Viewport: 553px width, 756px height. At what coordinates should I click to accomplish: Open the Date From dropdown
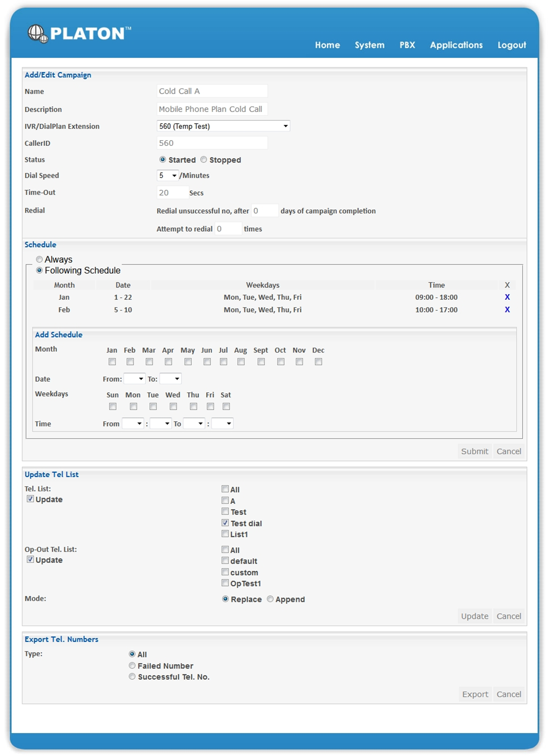135,379
